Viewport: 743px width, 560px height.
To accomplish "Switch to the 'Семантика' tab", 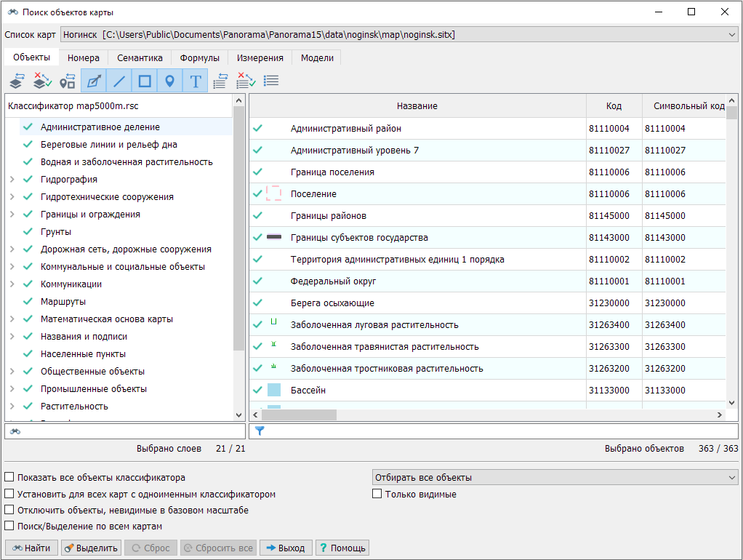I will [x=140, y=58].
